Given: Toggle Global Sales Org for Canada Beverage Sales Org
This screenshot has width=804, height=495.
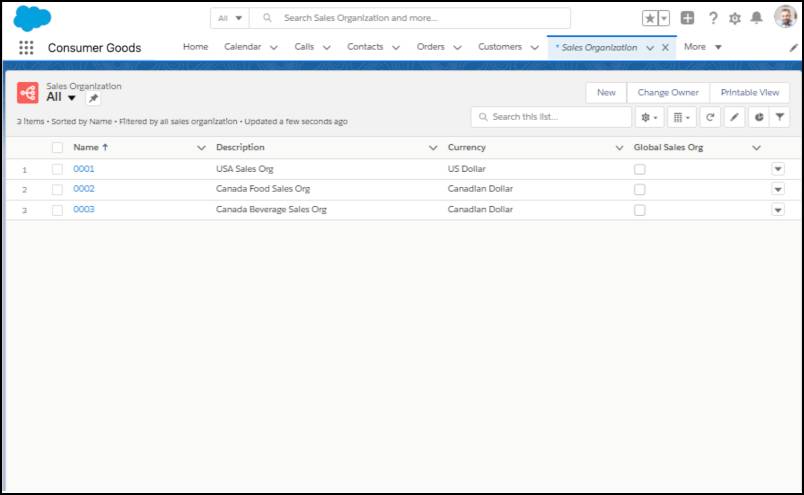Looking at the screenshot, I should point(639,210).
